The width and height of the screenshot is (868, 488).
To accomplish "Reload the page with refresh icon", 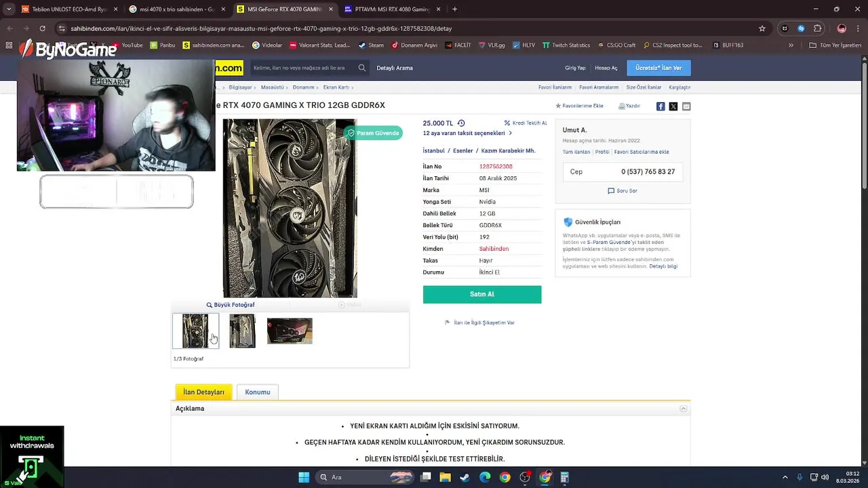I will [42, 28].
